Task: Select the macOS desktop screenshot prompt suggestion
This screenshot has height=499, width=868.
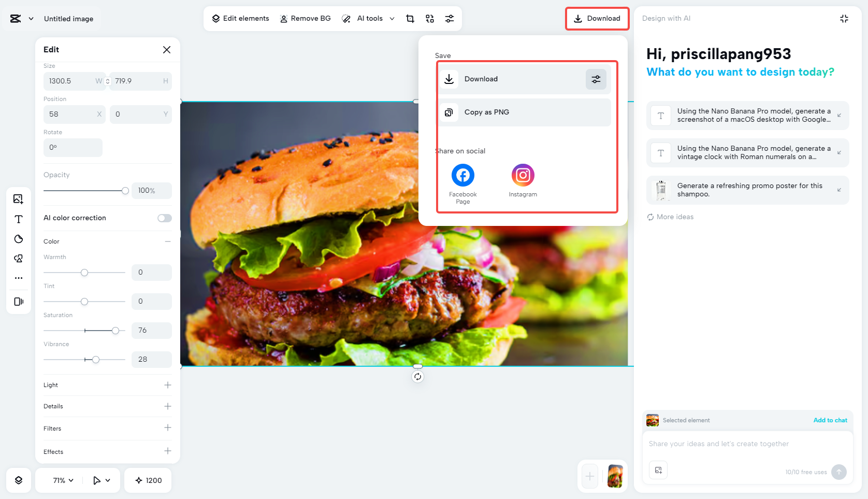Action: [748, 116]
